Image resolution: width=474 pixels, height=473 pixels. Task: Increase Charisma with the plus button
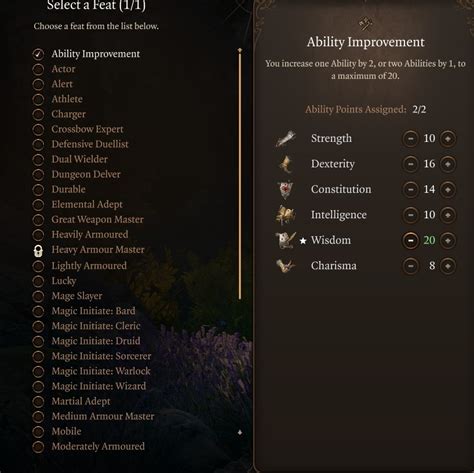point(448,266)
